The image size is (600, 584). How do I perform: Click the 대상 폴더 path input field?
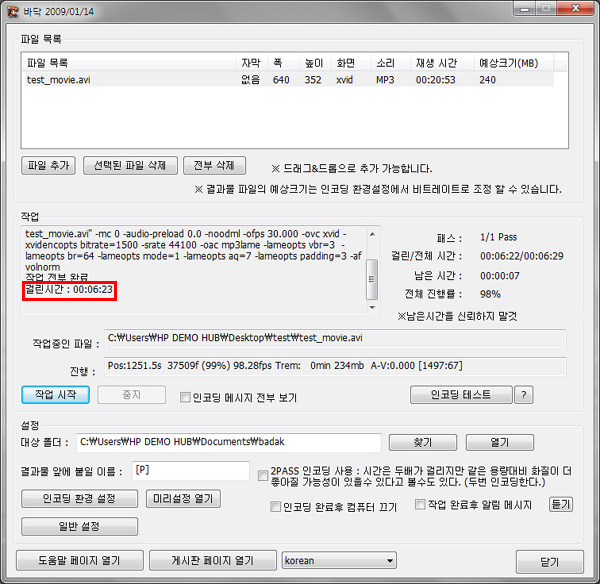[228, 442]
